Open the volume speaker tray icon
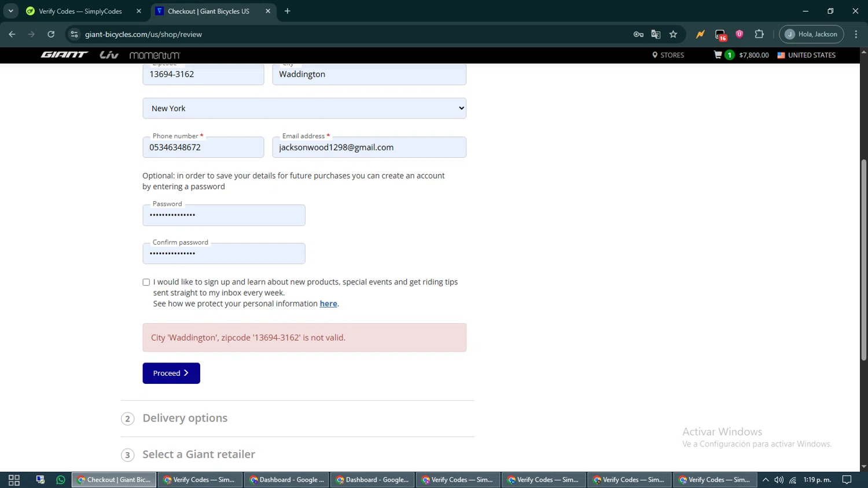Viewport: 868px width, 488px height. (779, 480)
